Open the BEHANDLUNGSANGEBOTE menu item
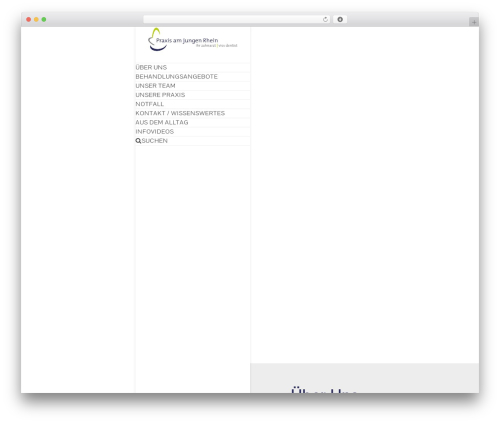 176,77
